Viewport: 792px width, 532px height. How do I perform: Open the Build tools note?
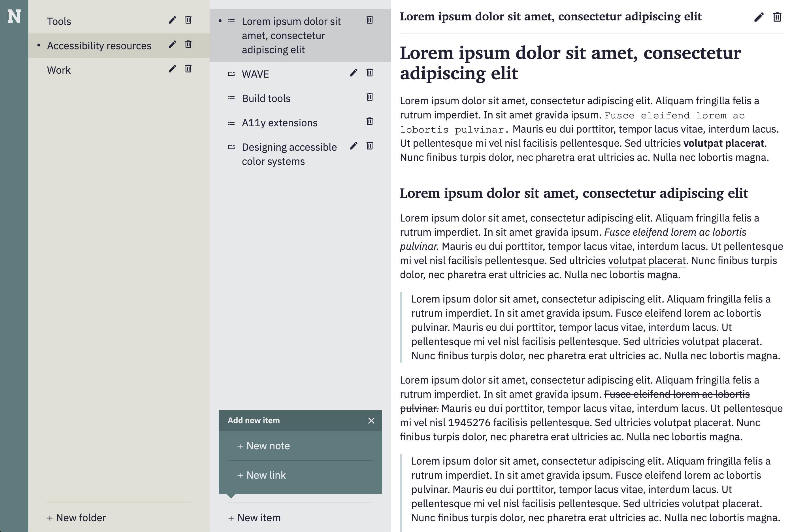click(266, 98)
